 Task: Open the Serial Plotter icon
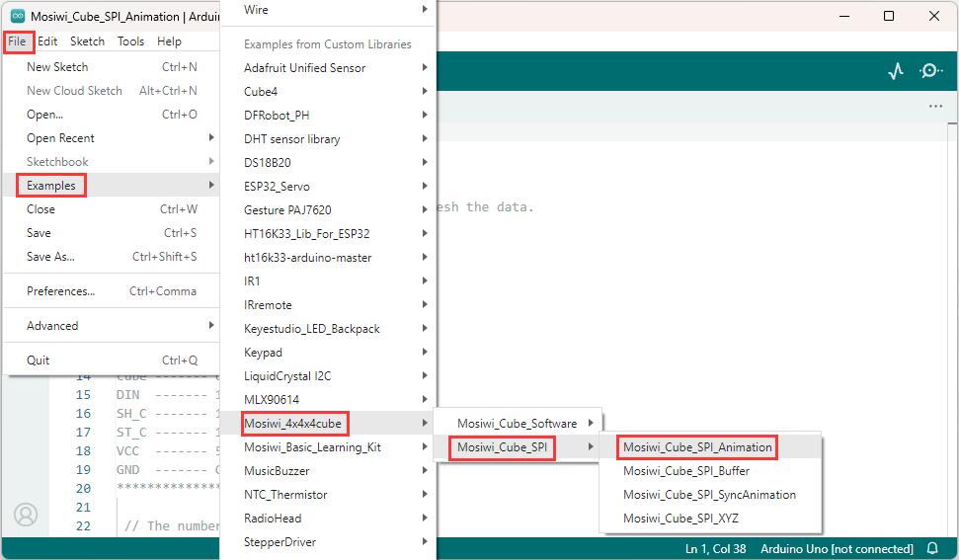(896, 71)
